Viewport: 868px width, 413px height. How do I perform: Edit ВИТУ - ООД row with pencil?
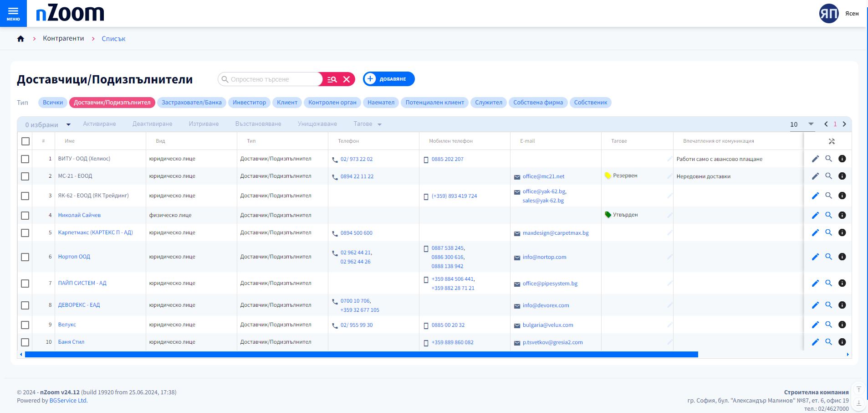[x=815, y=159]
